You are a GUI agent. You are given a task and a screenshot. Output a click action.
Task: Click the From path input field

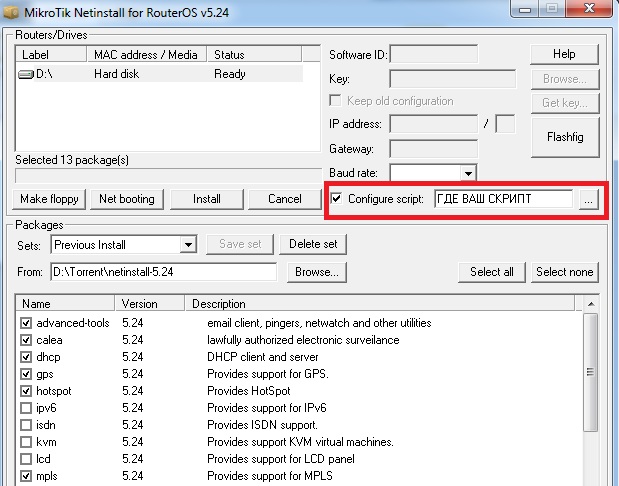[163, 272]
